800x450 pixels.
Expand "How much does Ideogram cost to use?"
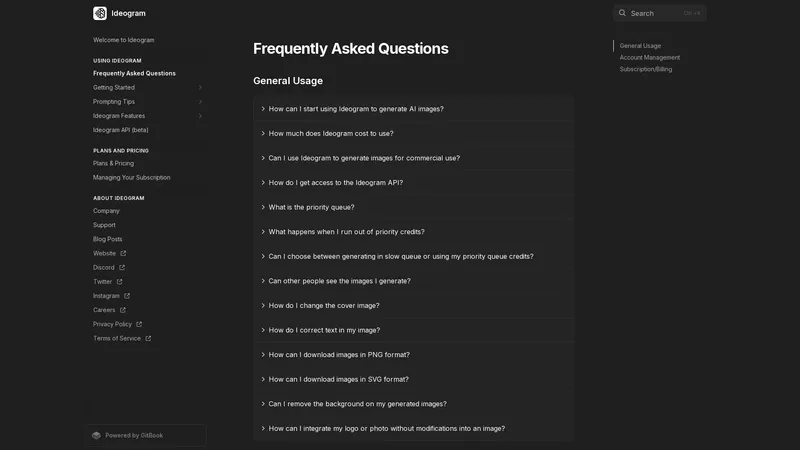(413, 134)
